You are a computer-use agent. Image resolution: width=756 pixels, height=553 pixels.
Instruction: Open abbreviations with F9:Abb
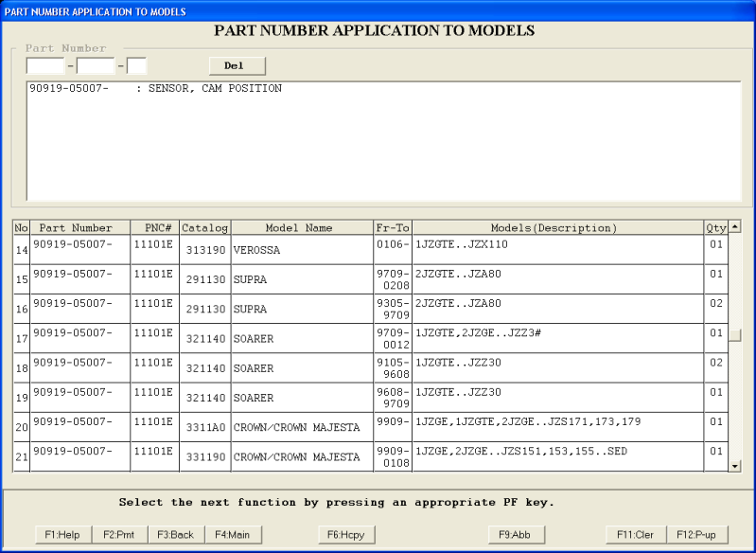516,535
